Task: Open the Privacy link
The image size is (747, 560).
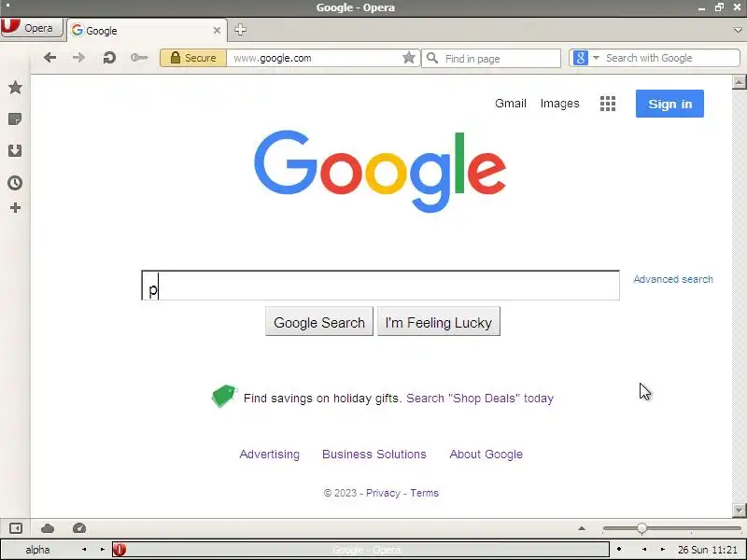Action: coord(383,493)
